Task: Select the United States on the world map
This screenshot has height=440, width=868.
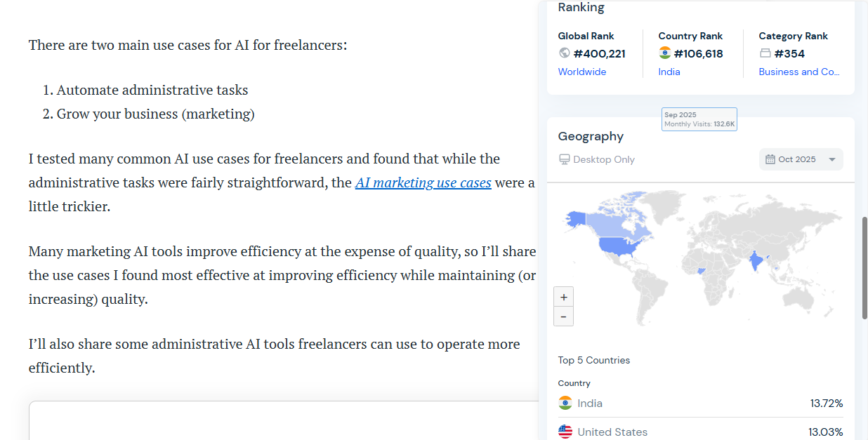Action: (619, 247)
